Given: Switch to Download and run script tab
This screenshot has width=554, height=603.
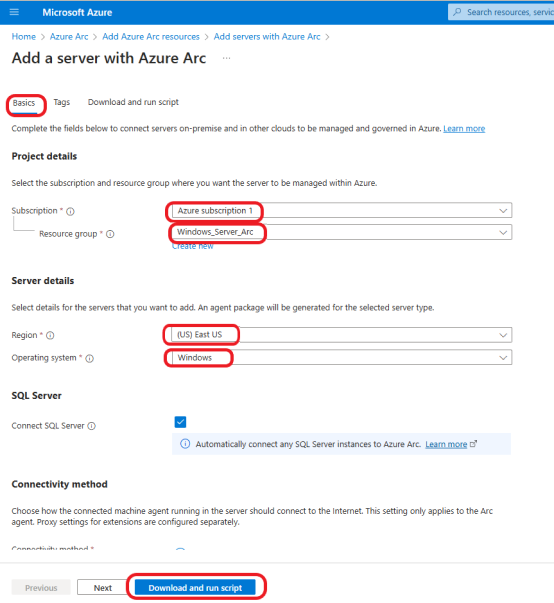Looking at the screenshot, I should [x=133, y=102].
